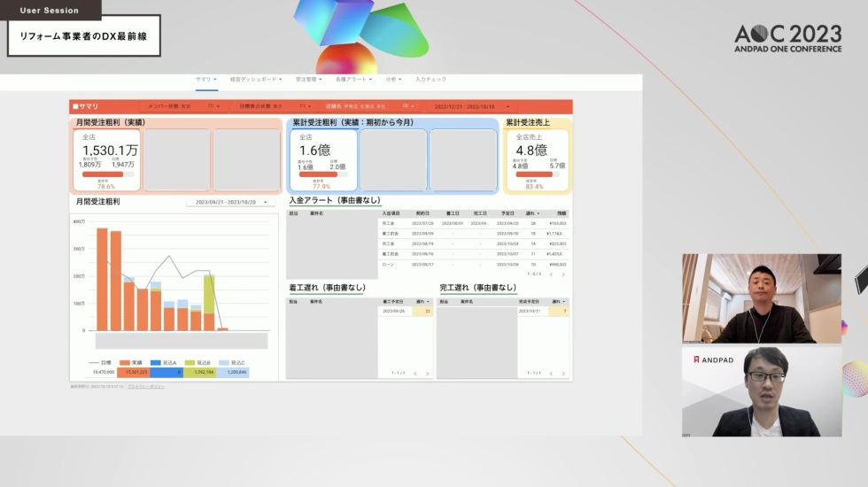Select the 入金アラート row dated 2023/07/20

[x=473, y=223]
